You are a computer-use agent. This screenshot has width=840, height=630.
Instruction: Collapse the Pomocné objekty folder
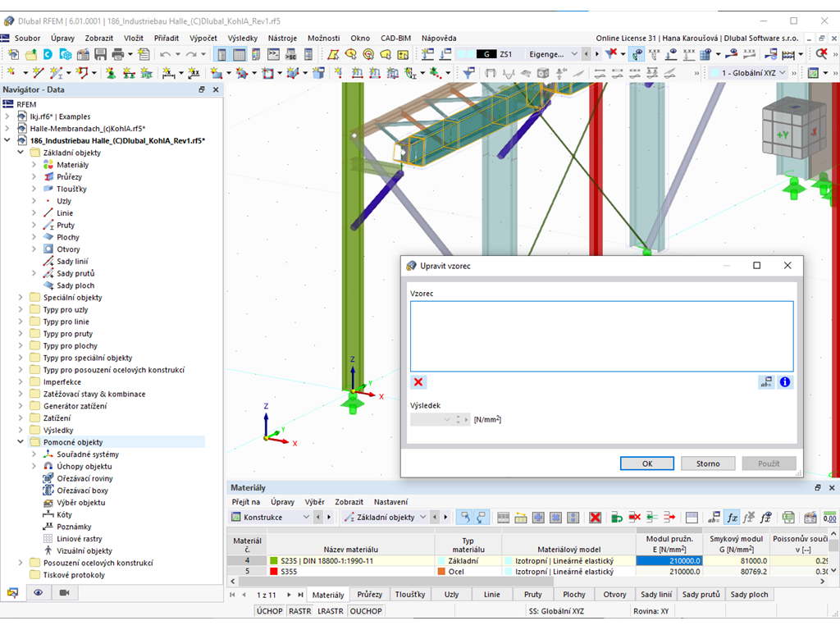(x=21, y=442)
